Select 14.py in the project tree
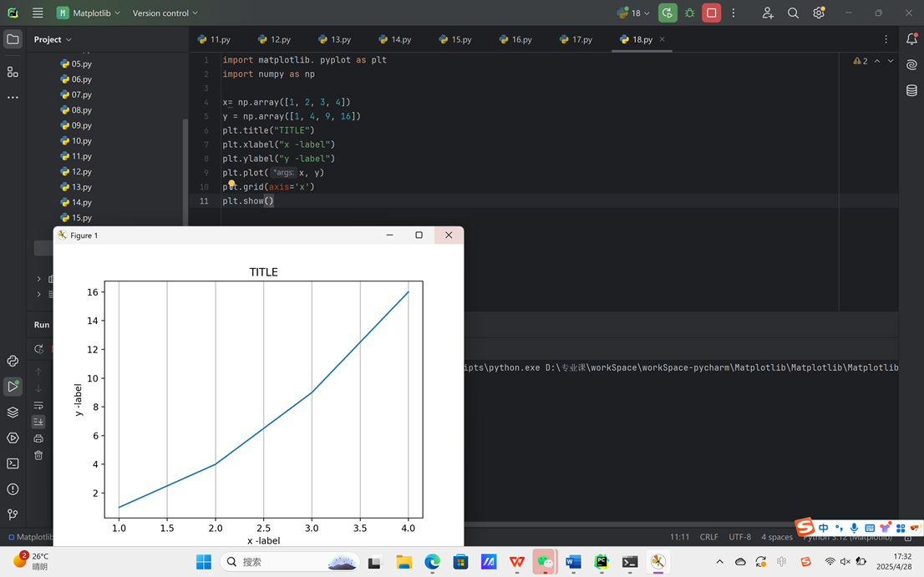Viewport: 924px width, 577px height. coord(76,202)
